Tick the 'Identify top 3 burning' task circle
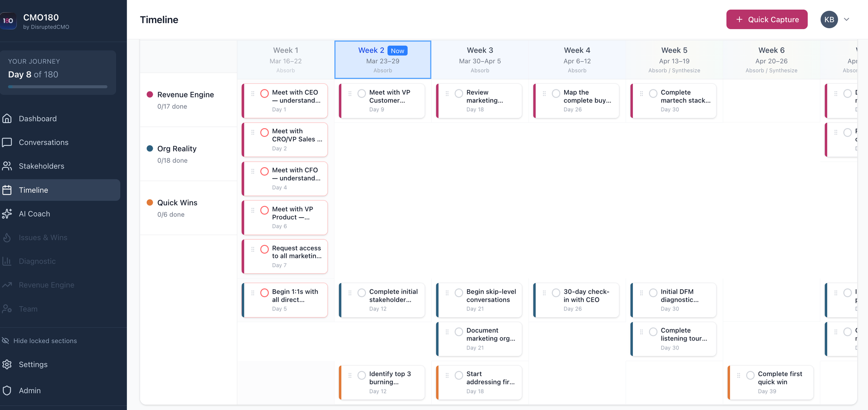 362,375
